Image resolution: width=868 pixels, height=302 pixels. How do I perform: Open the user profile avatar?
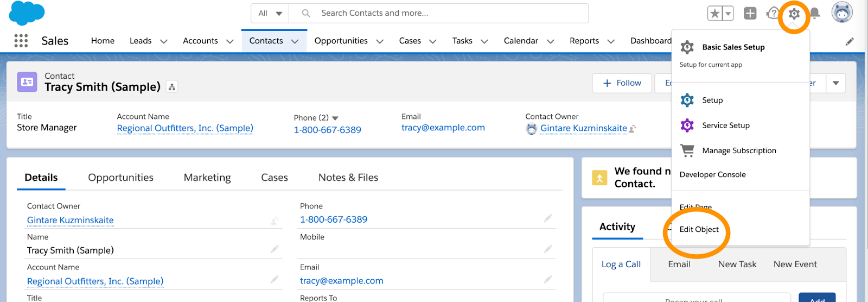click(842, 12)
